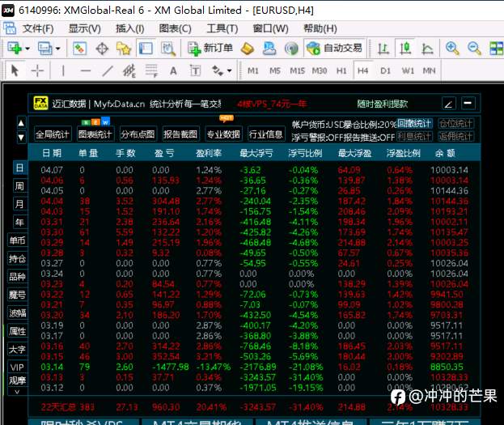Open MetaEditor yellow book icon
The height and width of the screenshot is (425, 504).
[x=248, y=49]
